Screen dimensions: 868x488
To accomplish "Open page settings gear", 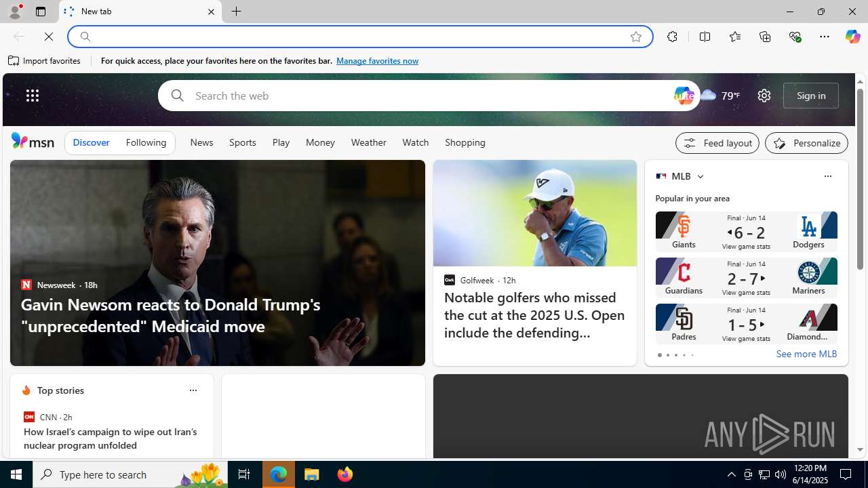I will 764,96.
